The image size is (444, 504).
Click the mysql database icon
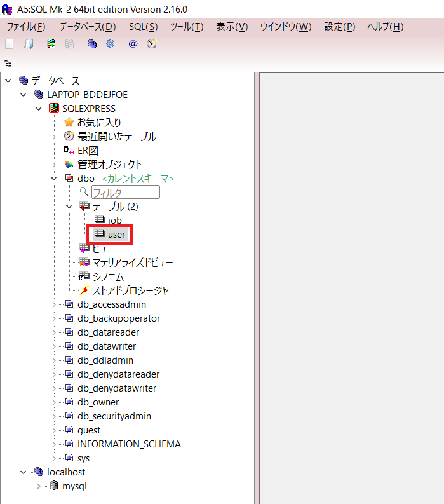coord(54,486)
